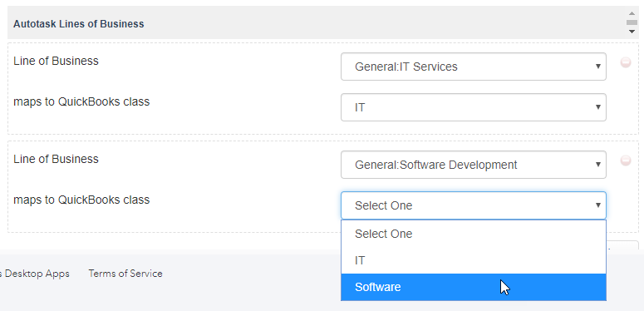Click the Autotask Lines of Business header
Viewport: 644px width, 311px height.
pyautogui.click(x=78, y=24)
